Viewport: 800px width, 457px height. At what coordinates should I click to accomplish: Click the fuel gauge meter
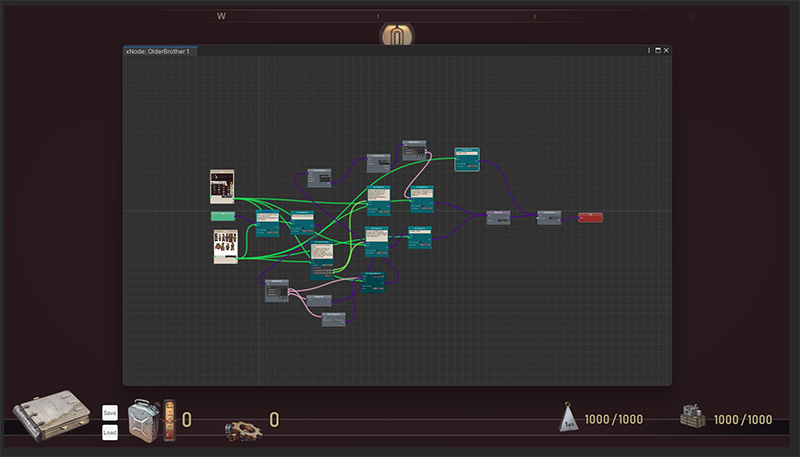(x=169, y=421)
